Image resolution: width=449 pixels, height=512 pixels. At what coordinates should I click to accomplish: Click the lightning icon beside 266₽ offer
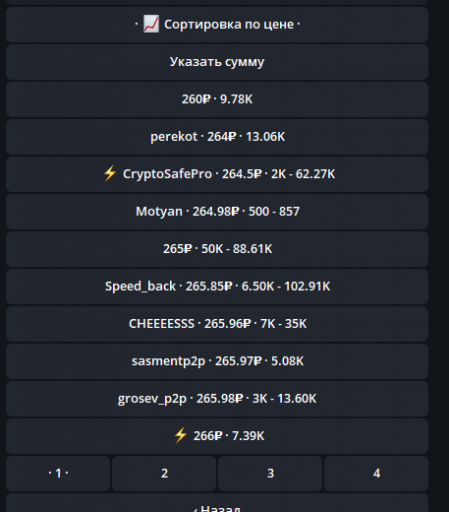point(181,435)
